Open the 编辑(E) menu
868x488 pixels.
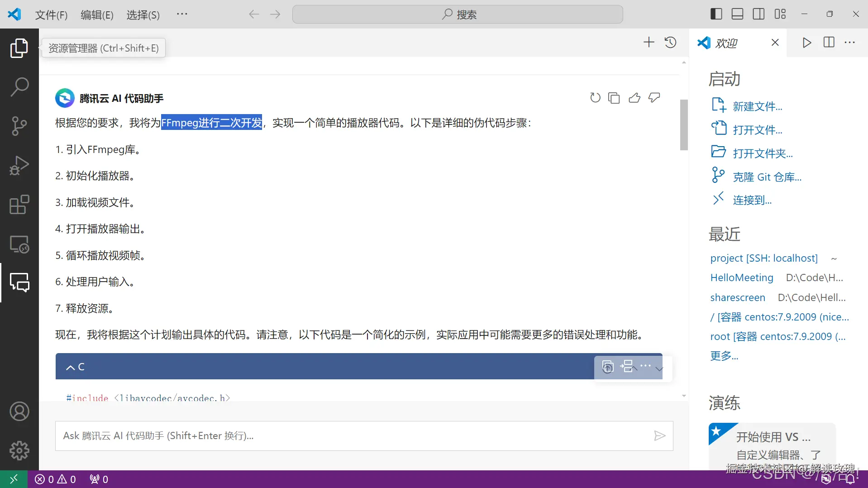97,15
